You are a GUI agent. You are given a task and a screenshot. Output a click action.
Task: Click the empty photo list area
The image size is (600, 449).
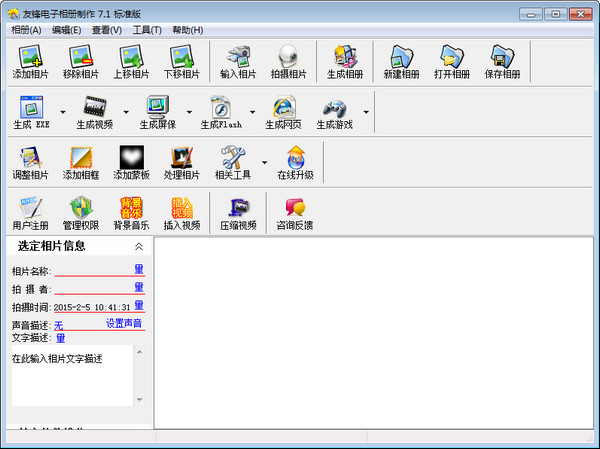tap(374, 333)
